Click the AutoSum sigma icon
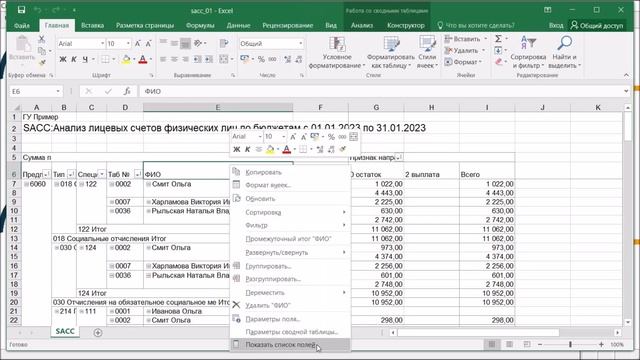The height and width of the screenshot is (360, 640). pos(498,39)
